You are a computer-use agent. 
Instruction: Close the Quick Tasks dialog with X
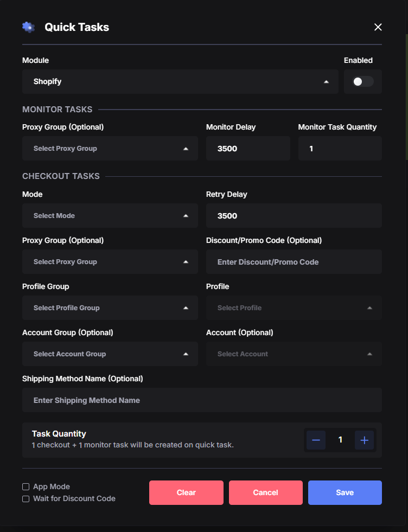pyautogui.click(x=378, y=27)
